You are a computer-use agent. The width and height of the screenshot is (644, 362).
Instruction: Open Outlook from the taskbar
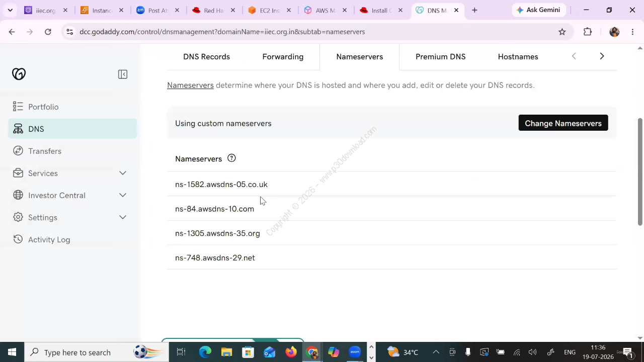point(270,352)
